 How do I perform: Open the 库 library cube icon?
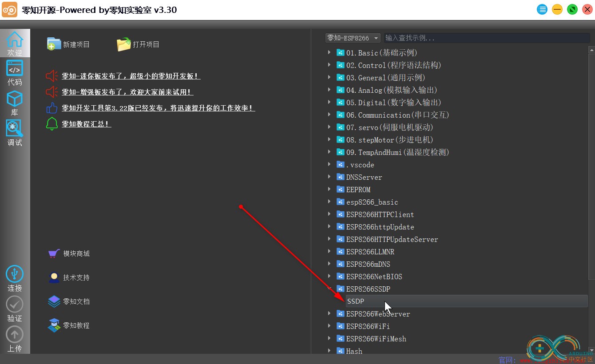(x=15, y=99)
